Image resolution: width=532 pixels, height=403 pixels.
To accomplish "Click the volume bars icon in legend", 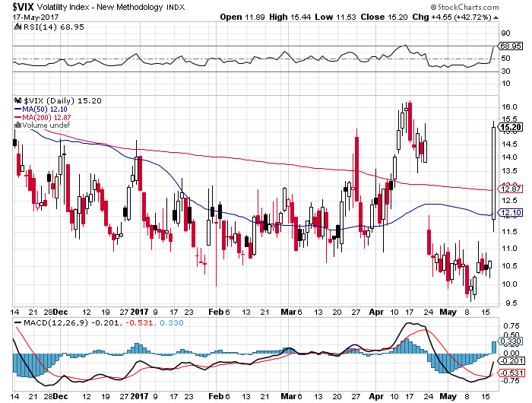I will [x=17, y=125].
